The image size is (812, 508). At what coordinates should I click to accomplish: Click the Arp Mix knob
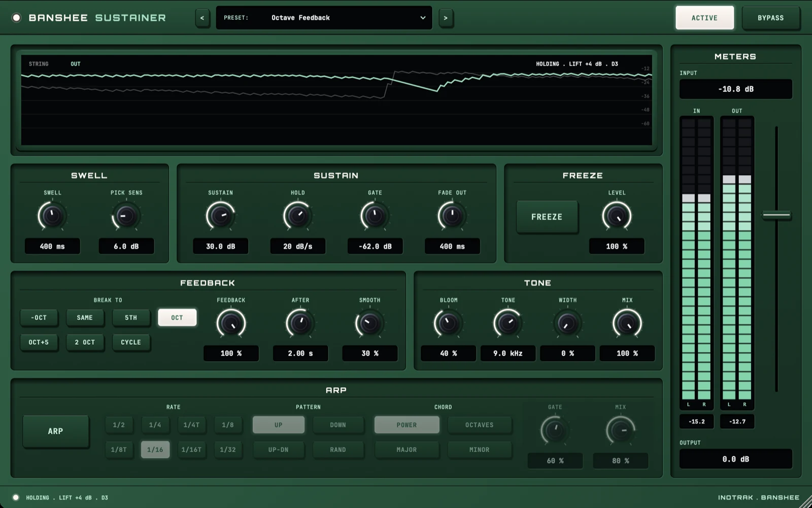tap(620, 430)
